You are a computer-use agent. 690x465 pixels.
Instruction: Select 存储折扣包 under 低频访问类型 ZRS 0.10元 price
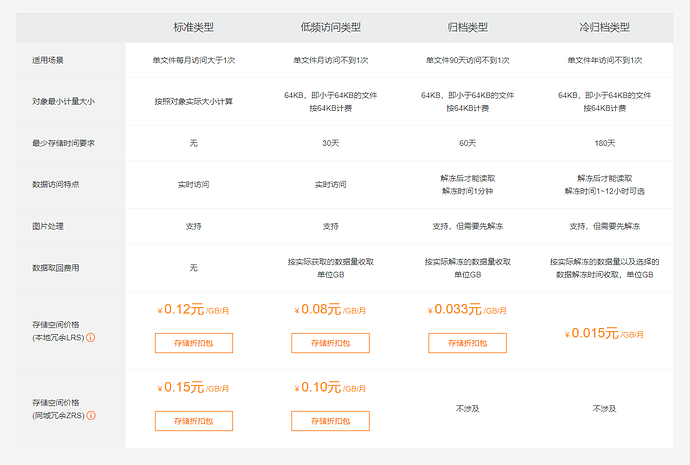[330, 420]
